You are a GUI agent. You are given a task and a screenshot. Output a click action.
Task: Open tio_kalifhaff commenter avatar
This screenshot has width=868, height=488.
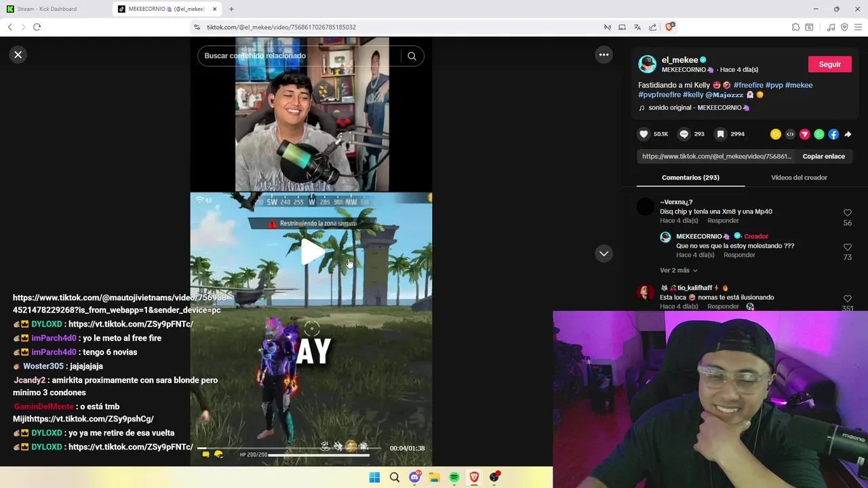[646, 292]
